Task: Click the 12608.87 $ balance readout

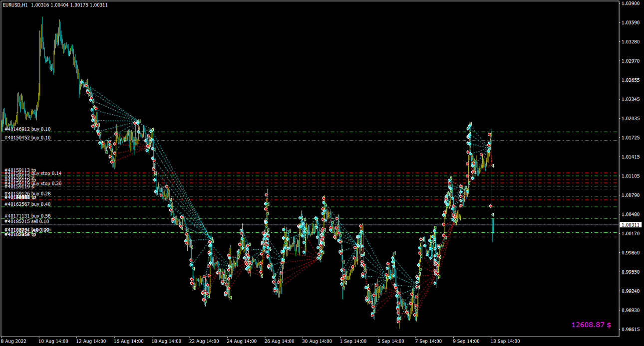Action: pos(592,325)
